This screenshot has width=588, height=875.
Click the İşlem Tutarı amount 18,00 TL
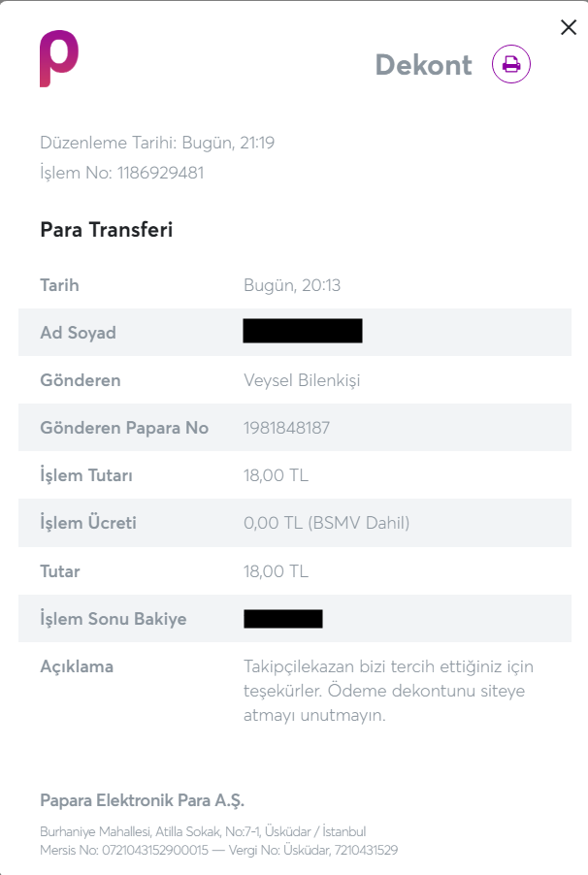point(276,475)
